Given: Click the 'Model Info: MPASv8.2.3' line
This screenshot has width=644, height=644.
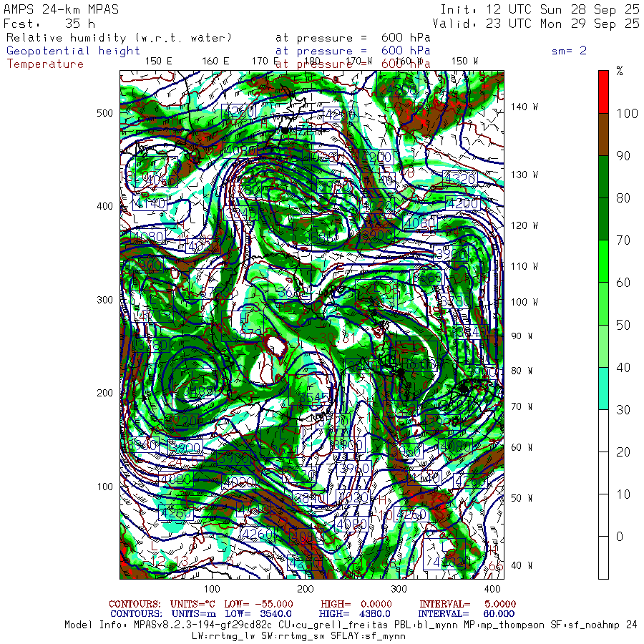Looking at the screenshot, I should [351, 625].
